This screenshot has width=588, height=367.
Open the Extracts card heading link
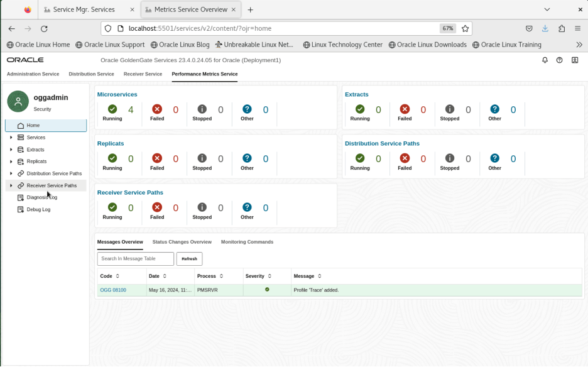pyautogui.click(x=357, y=94)
